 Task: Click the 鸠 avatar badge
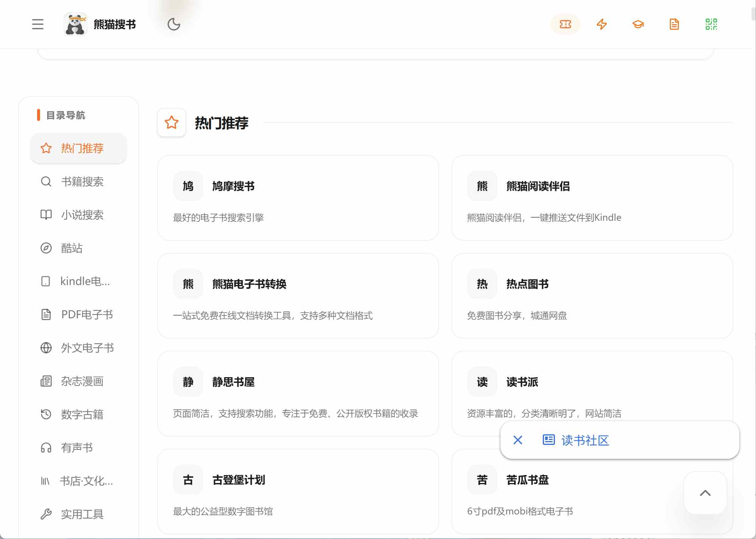click(x=188, y=186)
